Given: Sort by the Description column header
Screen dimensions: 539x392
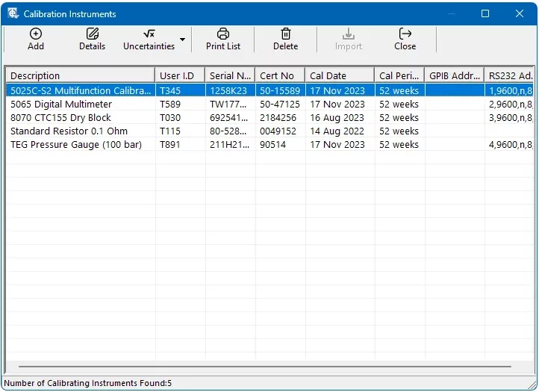Looking at the screenshot, I should [80, 75].
